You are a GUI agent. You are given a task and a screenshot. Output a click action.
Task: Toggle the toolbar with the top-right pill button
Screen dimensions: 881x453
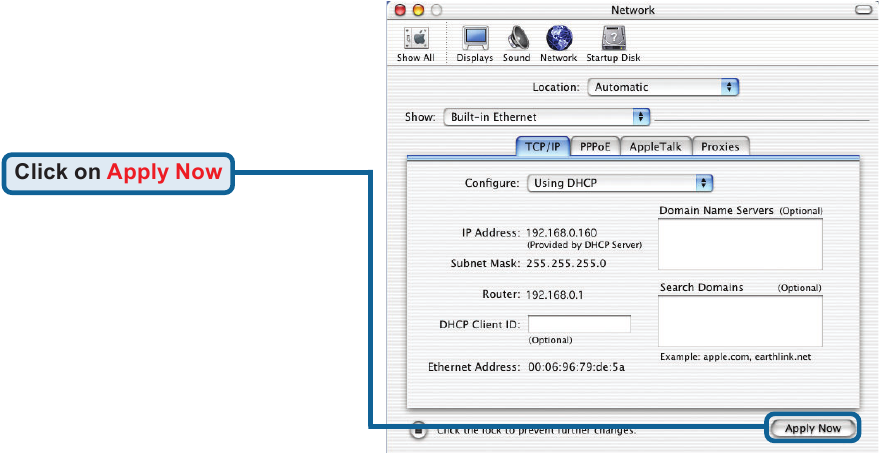click(x=863, y=9)
